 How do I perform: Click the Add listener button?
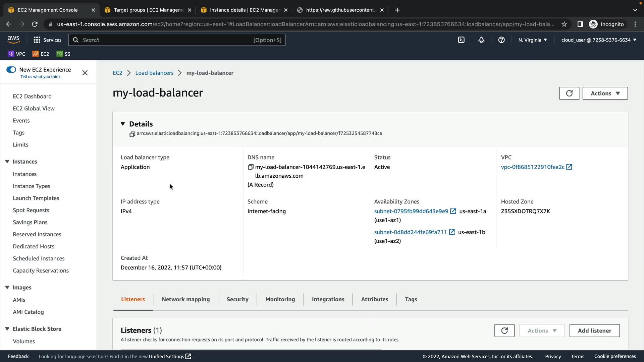(x=594, y=330)
